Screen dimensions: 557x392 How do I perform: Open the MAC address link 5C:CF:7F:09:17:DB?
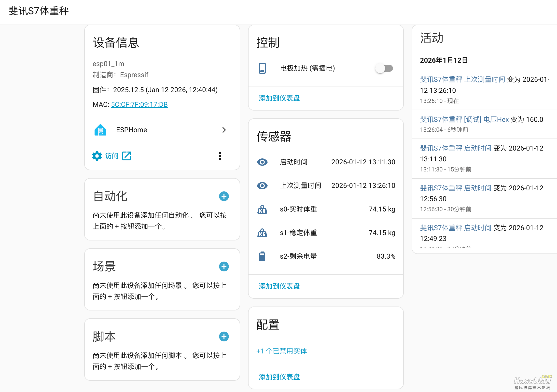(139, 104)
